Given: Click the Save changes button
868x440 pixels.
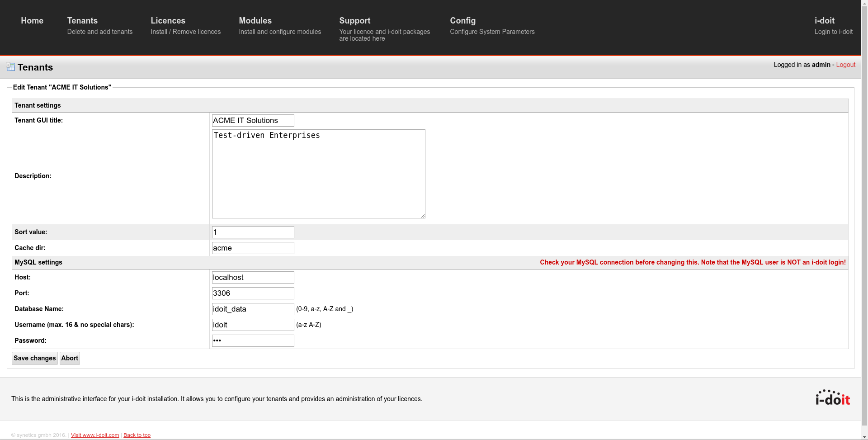Looking at the screenshot, I should coord(35,358).
